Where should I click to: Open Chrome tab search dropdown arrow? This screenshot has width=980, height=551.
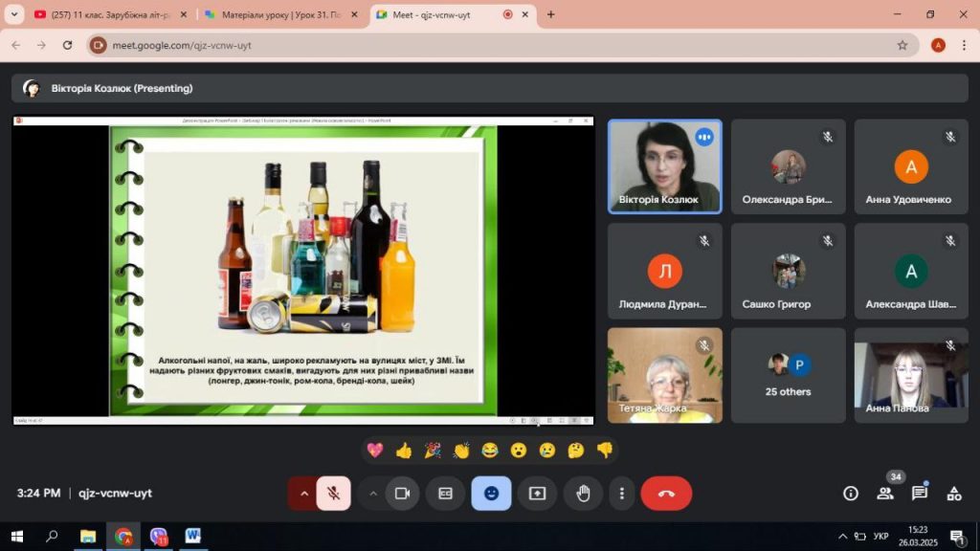pyautogui.click(x=14, y=14)
